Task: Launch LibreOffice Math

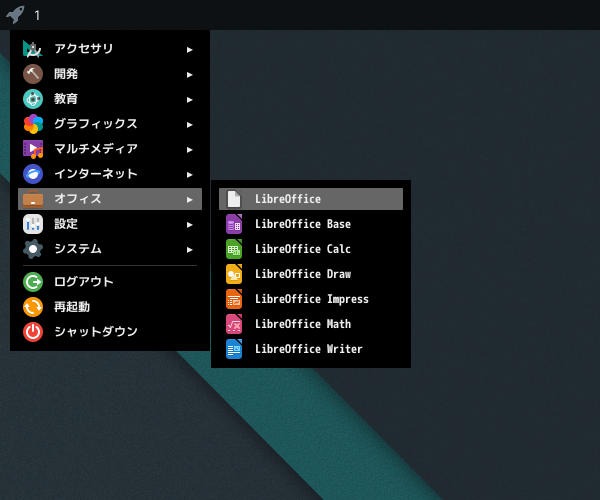Action: click(311, 324)
